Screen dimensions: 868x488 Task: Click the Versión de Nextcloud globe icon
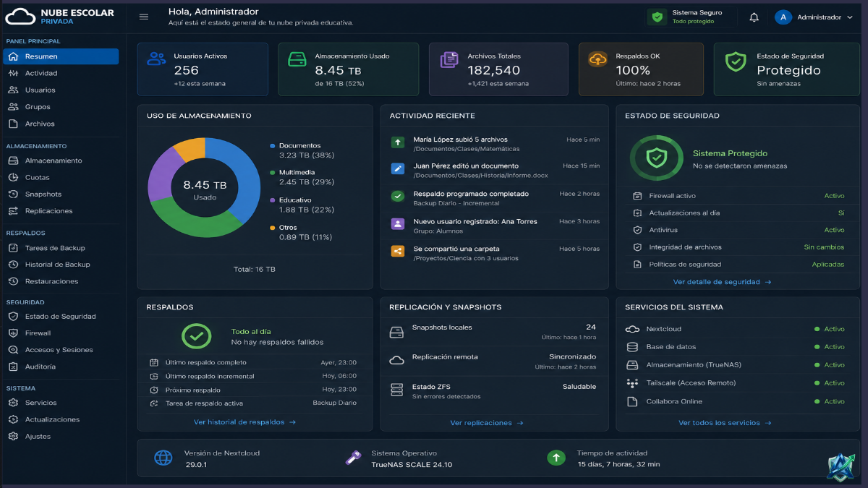click(x=163, y=458)
